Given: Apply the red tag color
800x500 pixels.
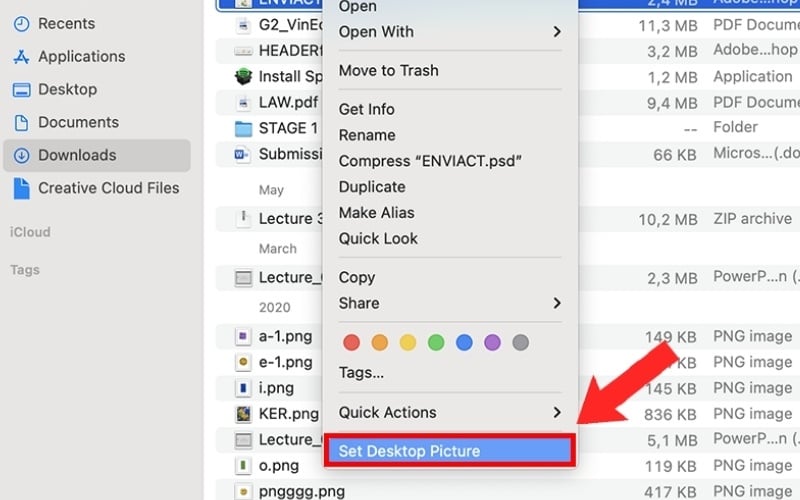Looking at the screenshot, I should [x=352, y=342].
